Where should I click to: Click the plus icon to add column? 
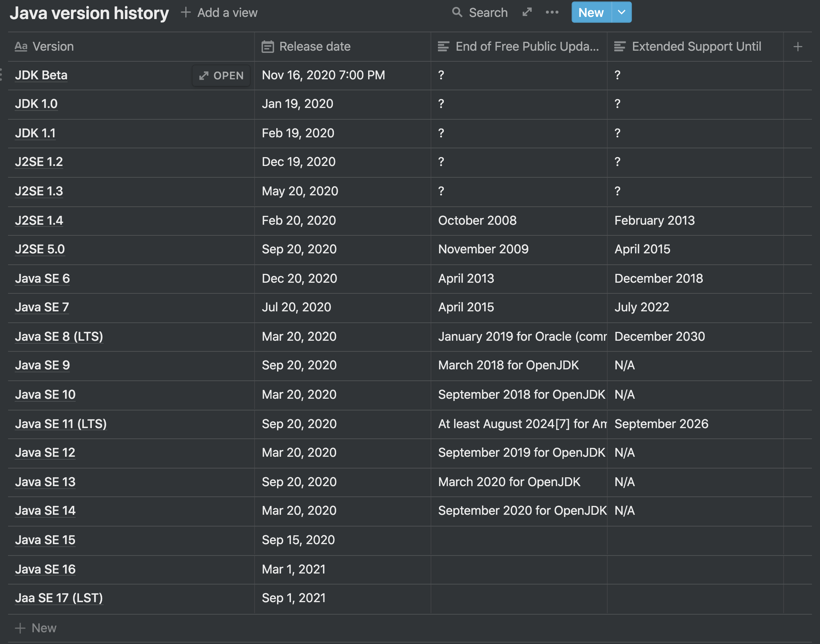click(x=797, y=47)
